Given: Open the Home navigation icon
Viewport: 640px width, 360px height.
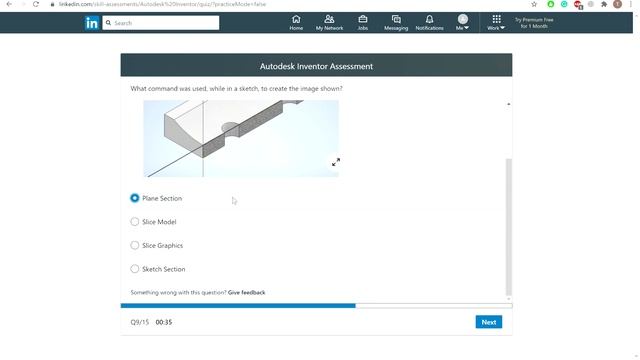Looking at the screenshot, I should click(x=296, y=22).
